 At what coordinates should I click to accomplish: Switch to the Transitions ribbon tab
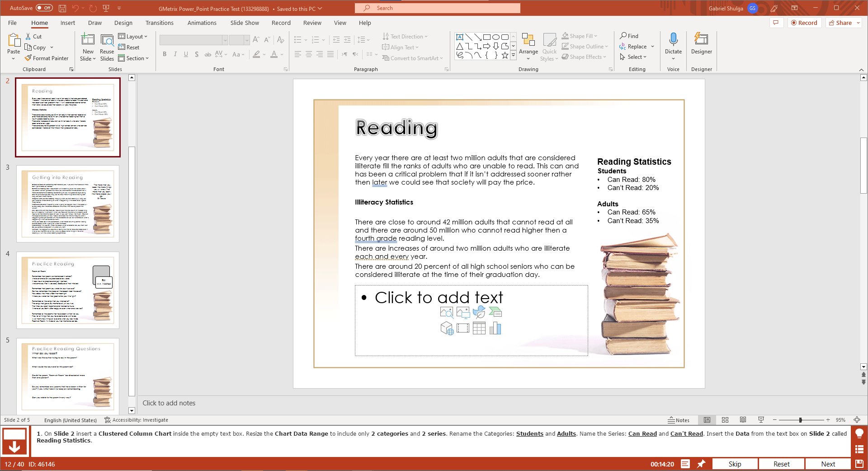pyautogui.click(x=160, y=23)
